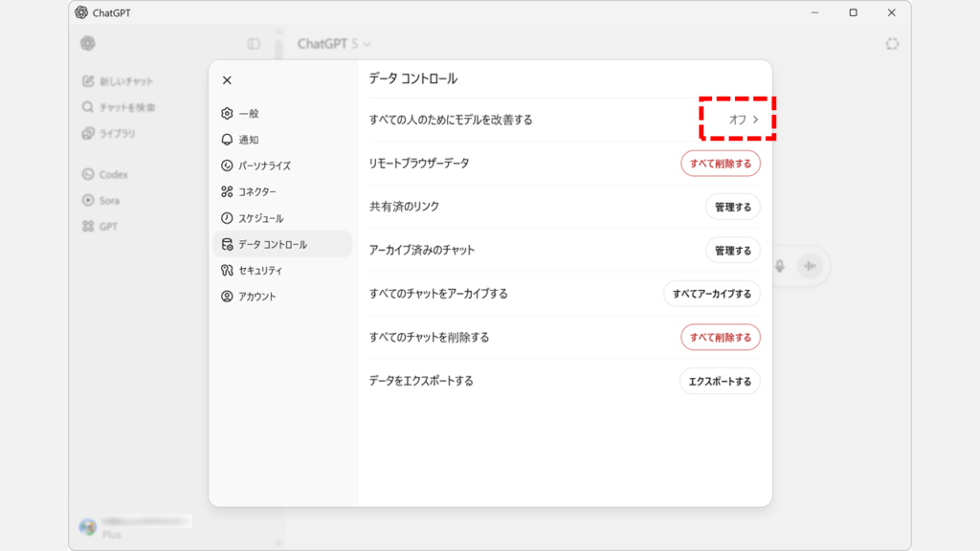Image resolution: width=980 pixels, height=551 pixels.
Task: Delete all remote browser data
Action: [721, 164]
